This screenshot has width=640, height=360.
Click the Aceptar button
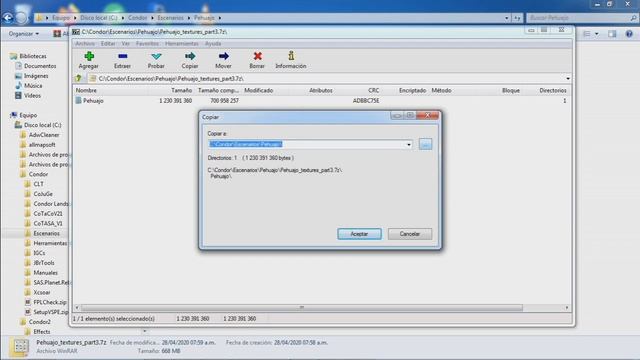[x=360, y=234]
